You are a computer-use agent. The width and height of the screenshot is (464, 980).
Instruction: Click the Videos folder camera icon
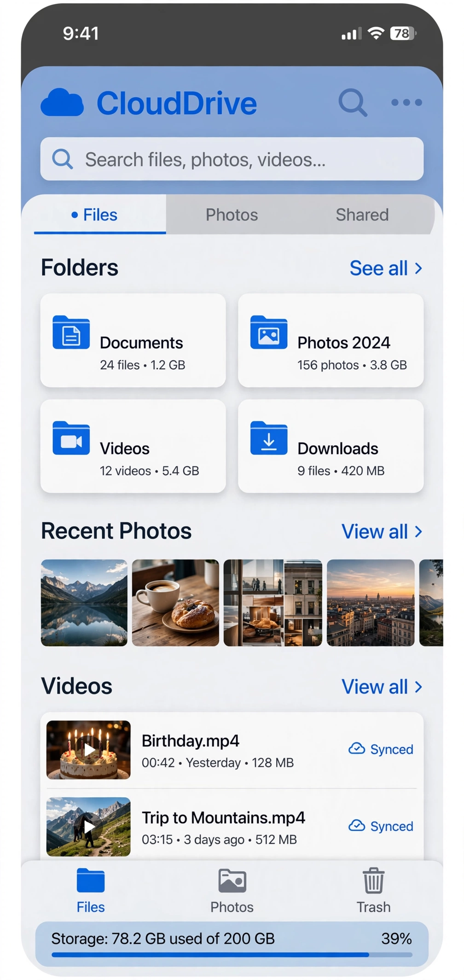pos(71,438)
